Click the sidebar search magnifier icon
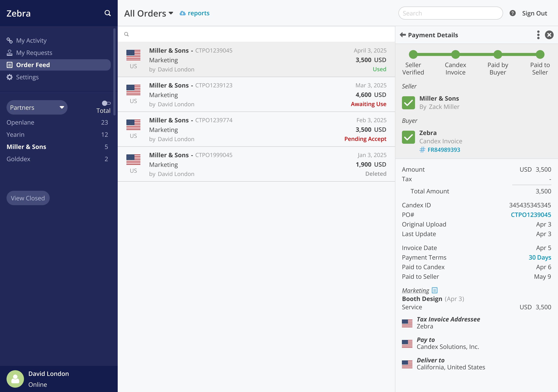 [x=107, y=13]
